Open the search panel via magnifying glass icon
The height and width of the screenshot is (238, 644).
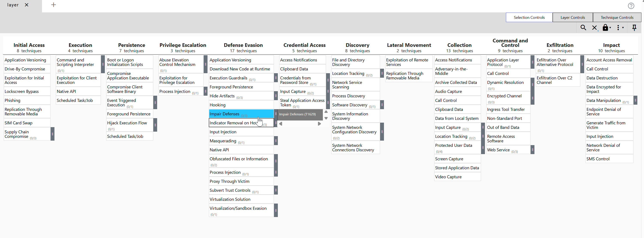[583, 28]
